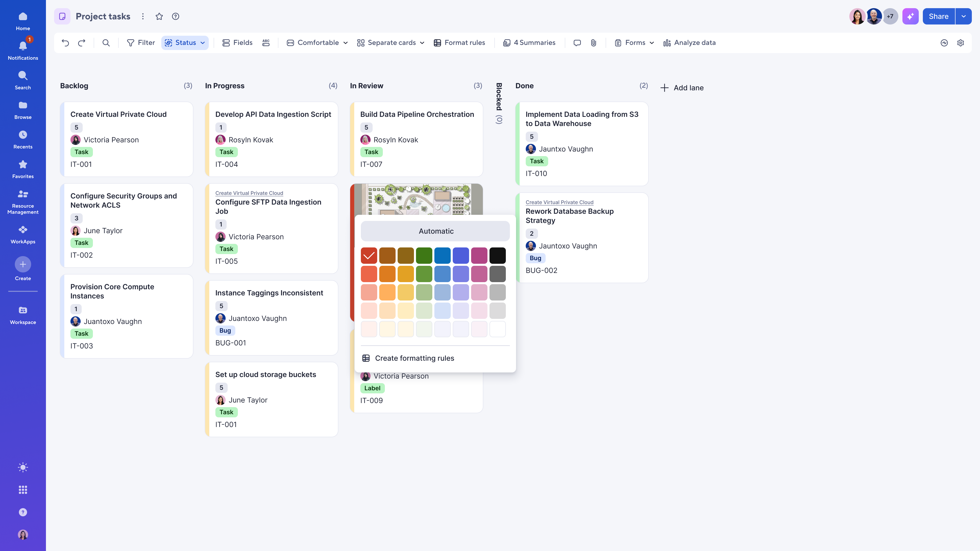Open the apps grid launcher icon
Viewport: 980px width, 551px height.
23,490
